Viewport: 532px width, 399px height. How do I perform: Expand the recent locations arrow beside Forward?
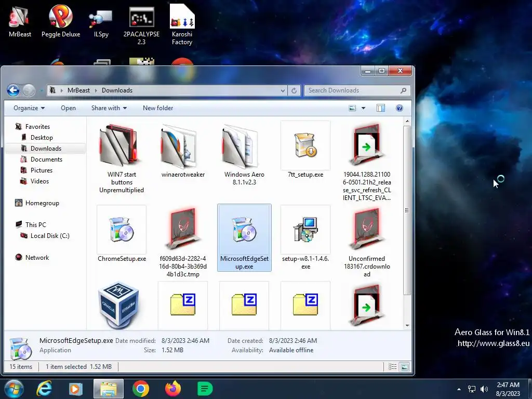pyautogui.click(x=41, y=90)
